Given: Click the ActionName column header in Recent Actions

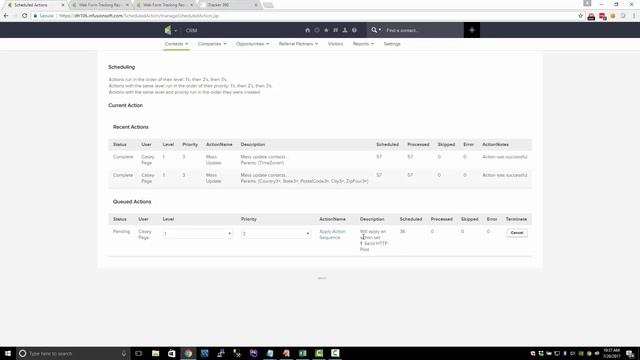Looking at the screenshot, I should point(219,144).
